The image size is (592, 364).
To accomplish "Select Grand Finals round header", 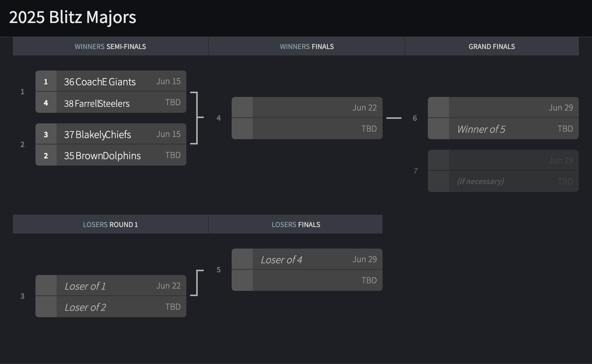I will (492, 46).
